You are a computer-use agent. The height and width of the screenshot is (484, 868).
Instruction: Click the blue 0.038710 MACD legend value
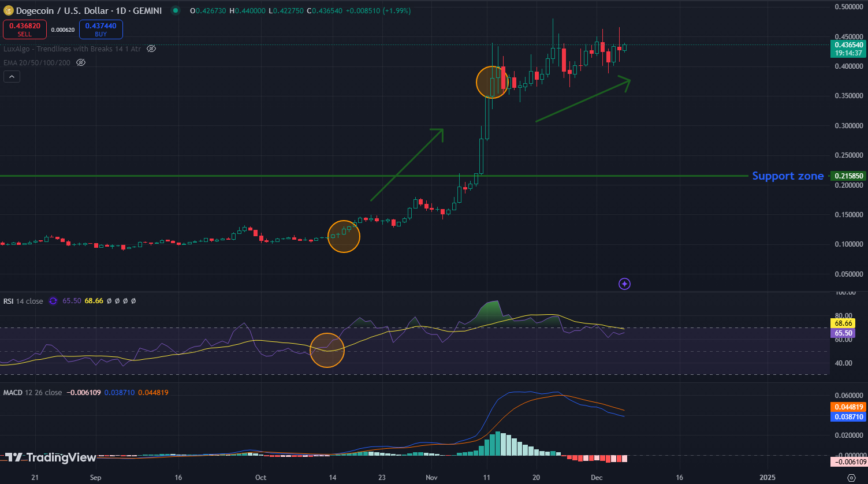coord(120,393)
